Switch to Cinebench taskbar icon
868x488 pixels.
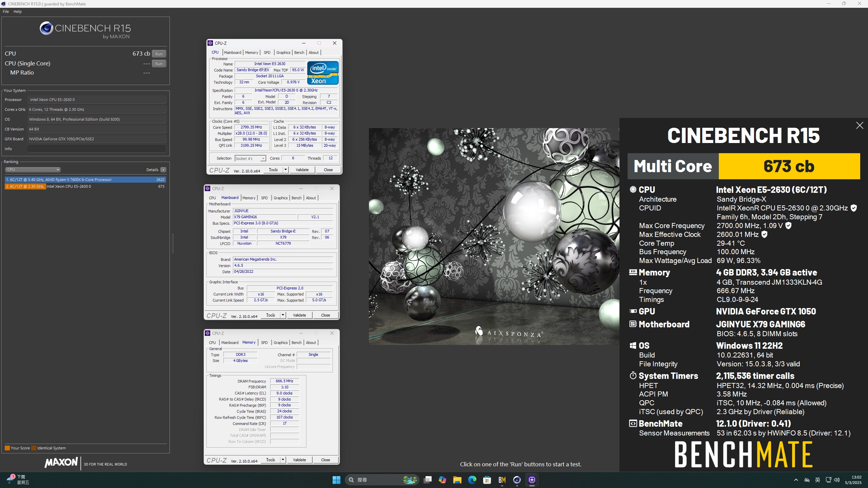pos(517,480)
